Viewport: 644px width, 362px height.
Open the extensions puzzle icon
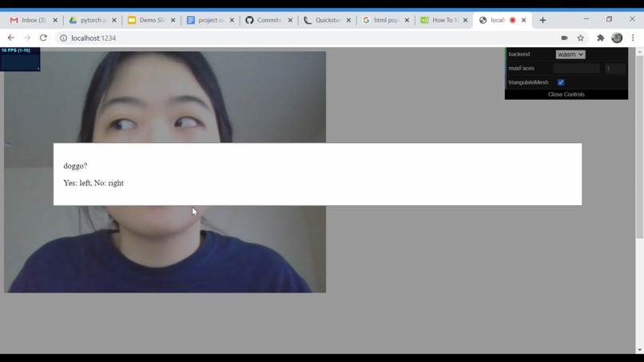coord(601,38)
